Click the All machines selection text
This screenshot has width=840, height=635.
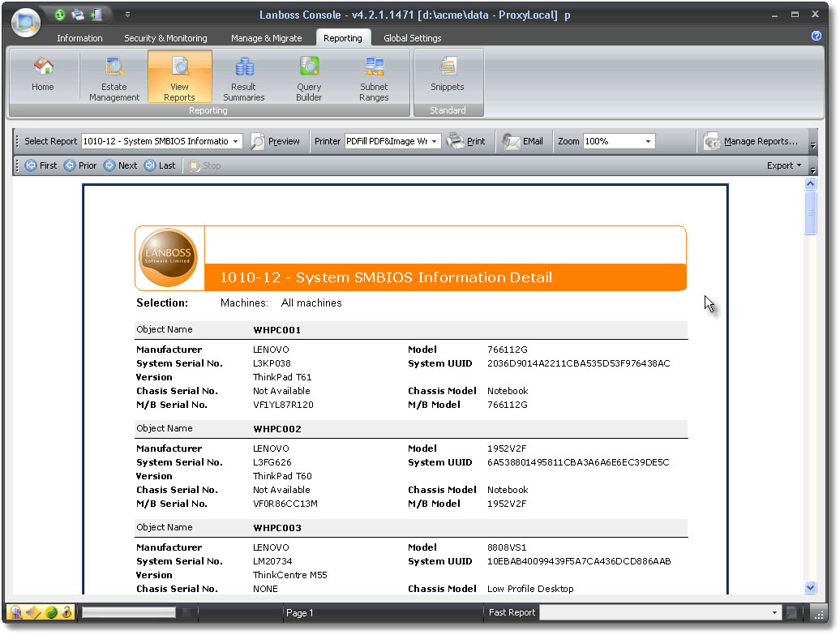coord(311,302)
